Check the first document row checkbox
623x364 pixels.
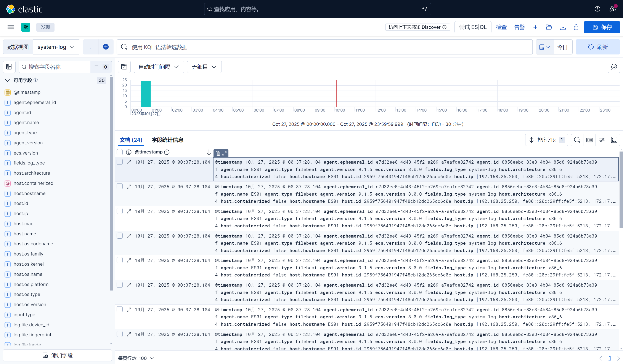point(120,162)
